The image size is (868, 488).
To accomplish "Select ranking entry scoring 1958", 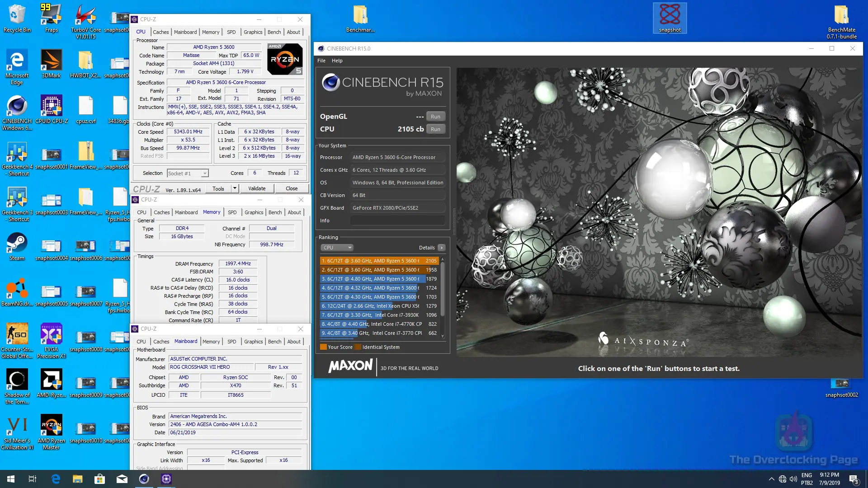I will click(x=379, y=270).
